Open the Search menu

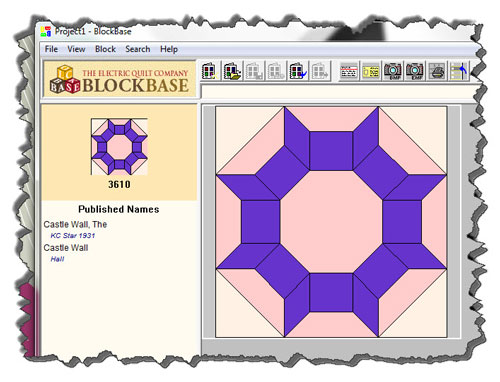[138, 49]
